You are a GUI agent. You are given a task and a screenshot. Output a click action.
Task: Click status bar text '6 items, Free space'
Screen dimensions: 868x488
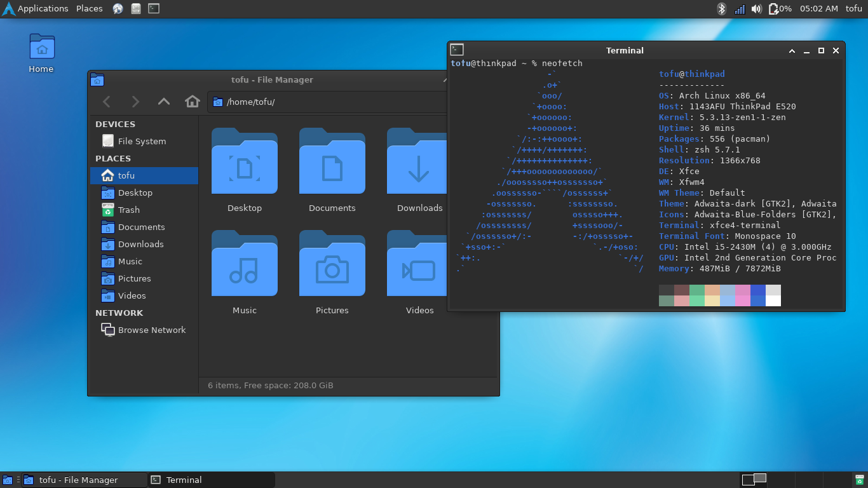tap(271, 385)
